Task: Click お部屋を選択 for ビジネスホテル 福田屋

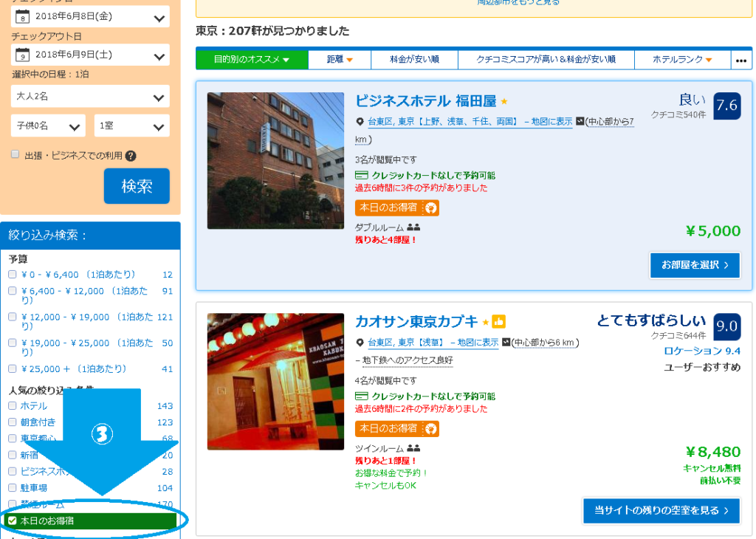Action: click(x=694, y=265)
